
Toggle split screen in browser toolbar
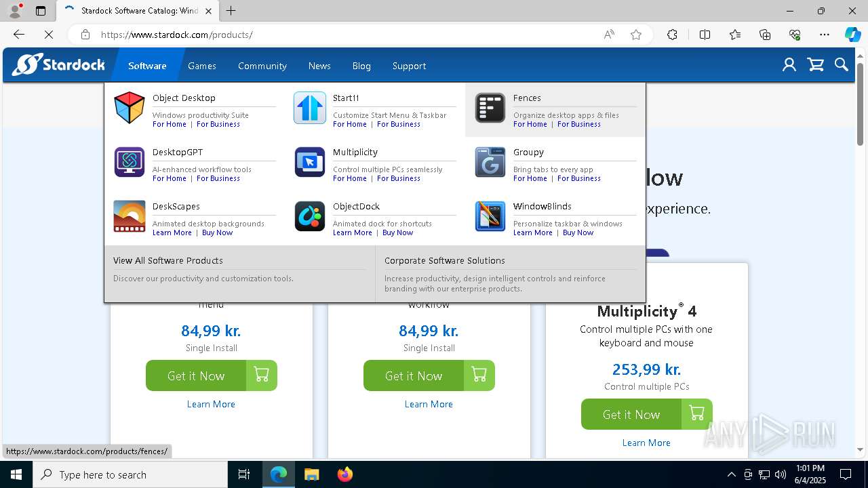pyautogui.click(x=705, y=35)
